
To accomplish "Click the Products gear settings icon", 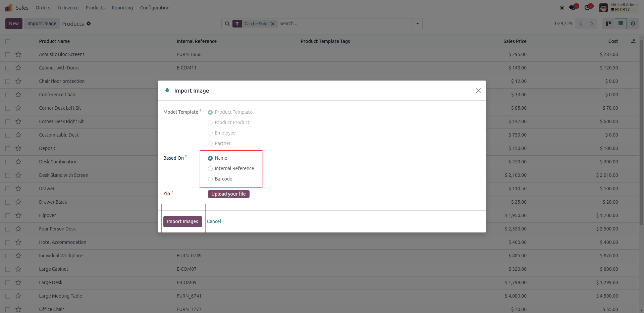I will (x=89, y=23).
